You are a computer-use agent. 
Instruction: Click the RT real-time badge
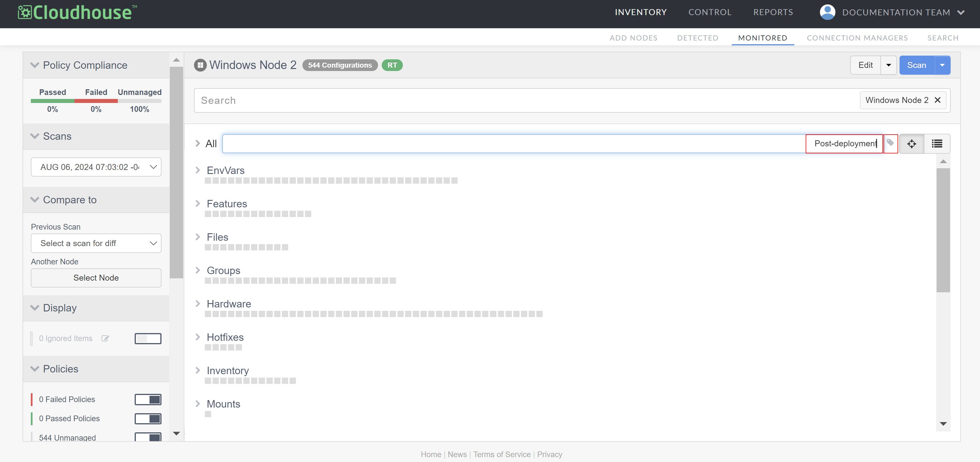392,65
